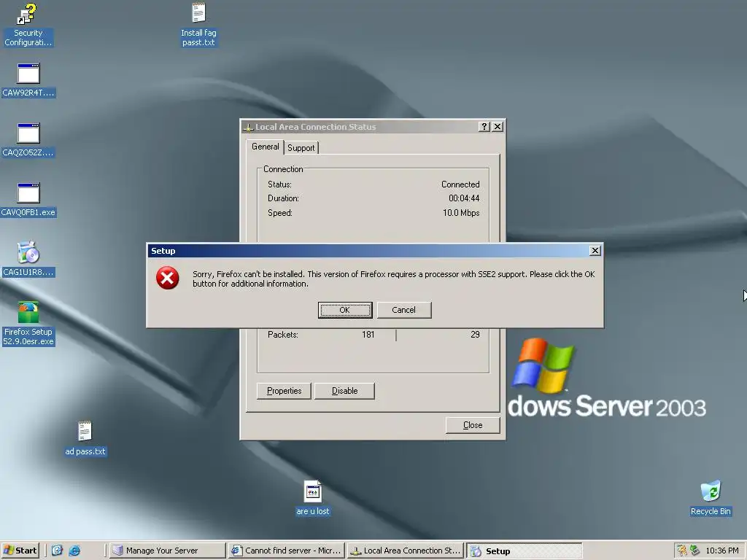Select the are u lost desktop file
Viewport: 747px width, 560px height.
(312, 498)
